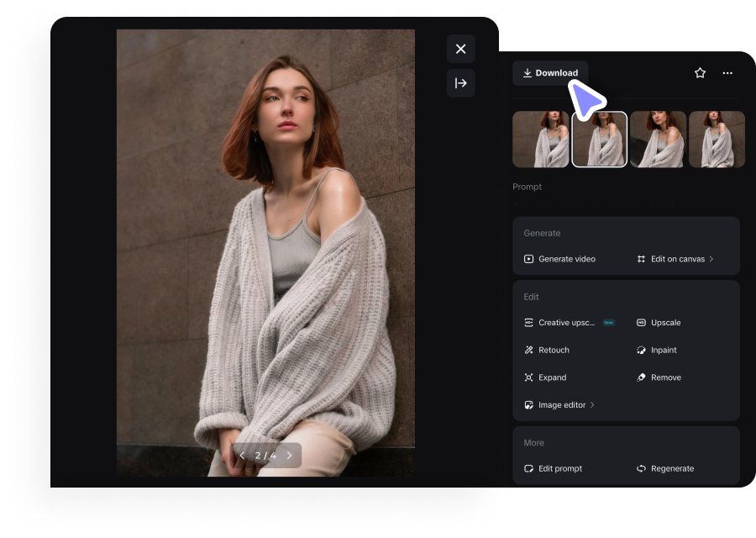Favorite the image with the star icon
756x538 pixels.
(700, 73)
